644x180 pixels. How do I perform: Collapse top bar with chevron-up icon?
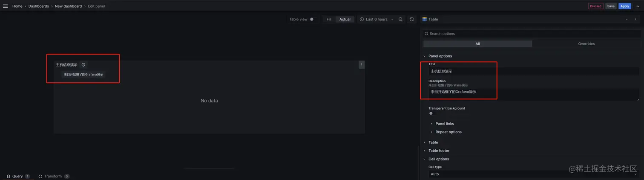(638, 6)
